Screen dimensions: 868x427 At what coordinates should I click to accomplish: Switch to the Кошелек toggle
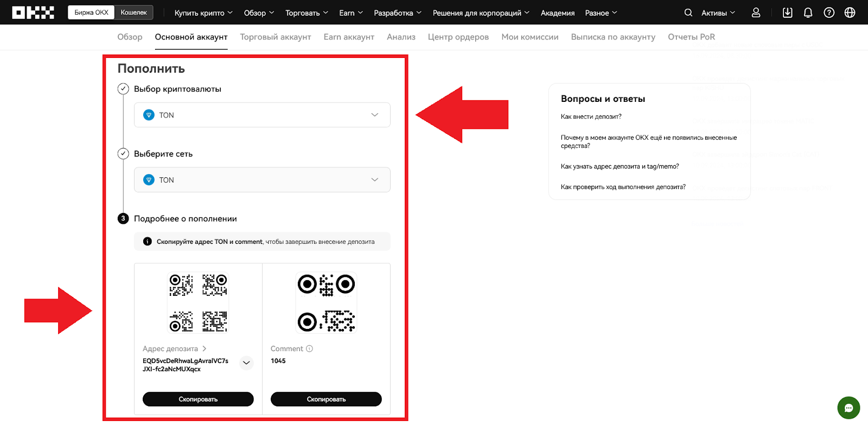pyautogui.click(x=133, y=12)
